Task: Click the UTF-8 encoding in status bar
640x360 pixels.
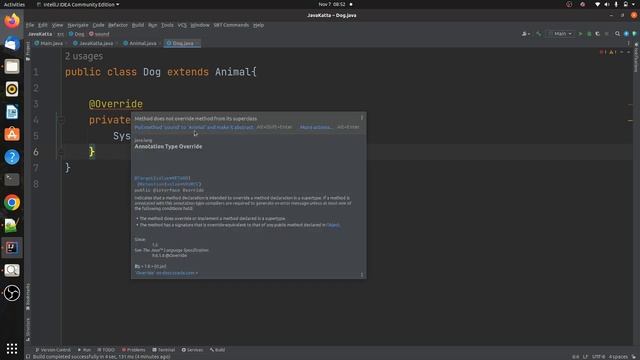Action: pyautogui.click(x=598, y=357)
